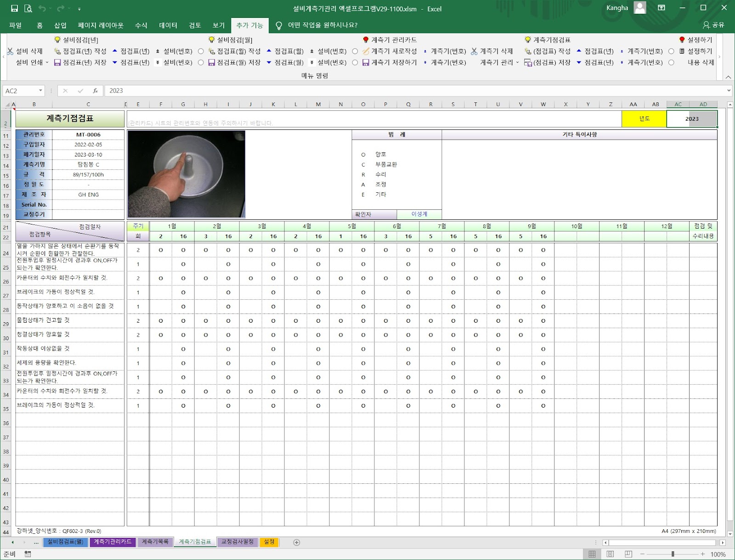Click the 설비점검[년] lightbulb icon

(57, 40)
